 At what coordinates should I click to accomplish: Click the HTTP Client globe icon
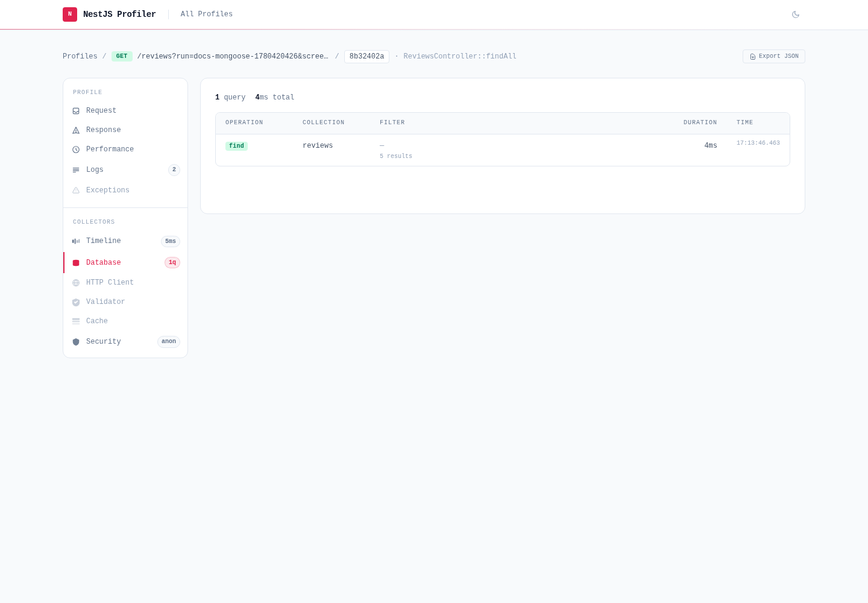click(76, 283)
